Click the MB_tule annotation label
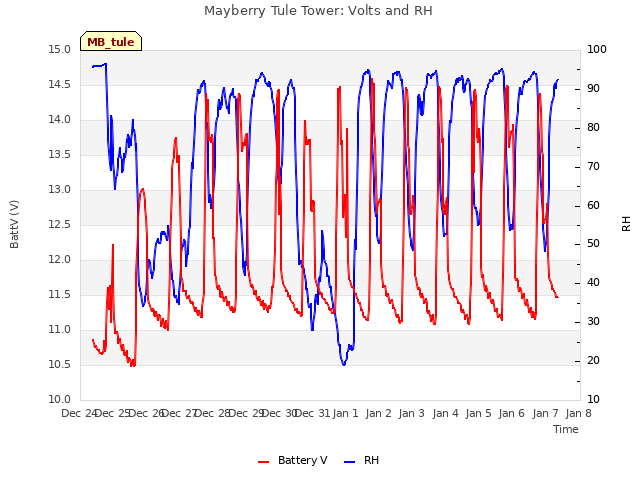Screen dimensions: 640x480 point(111,42)
